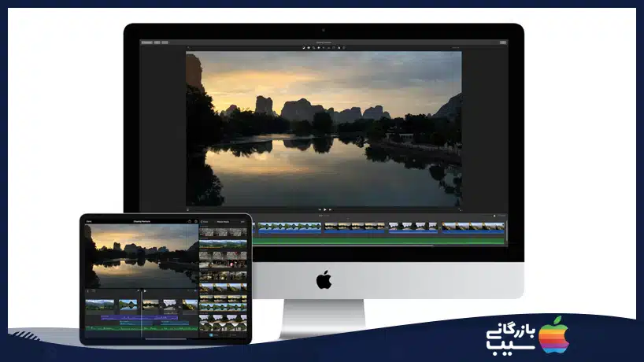Open the Speed adjustment icon
644x362 pixels.
pos(334,48)
